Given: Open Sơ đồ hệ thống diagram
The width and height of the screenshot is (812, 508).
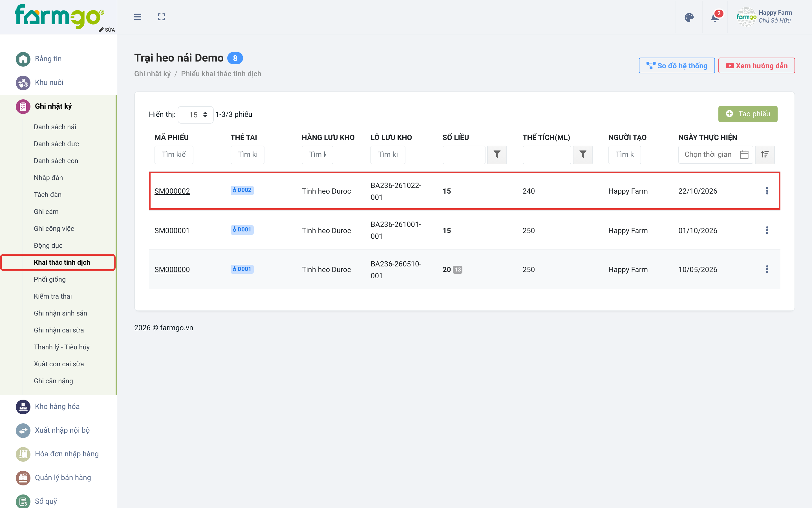Looking at the screenshot, I should click(x=676, y=65).
